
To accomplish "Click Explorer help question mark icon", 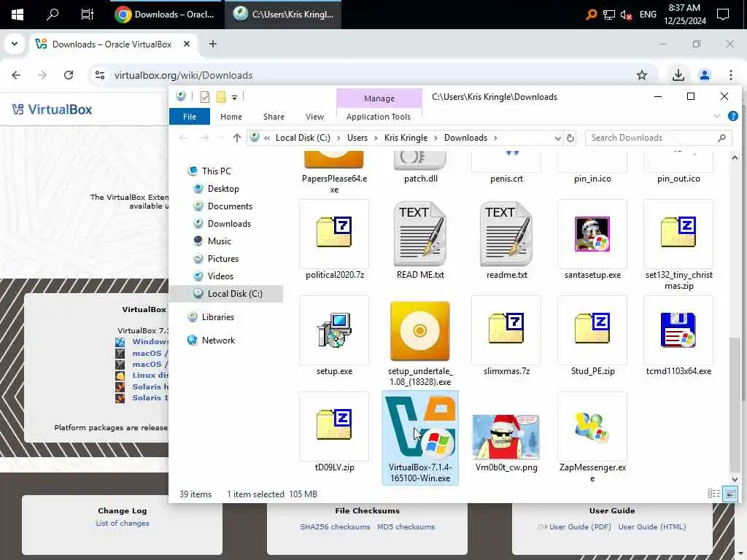I will coord(732,116).
